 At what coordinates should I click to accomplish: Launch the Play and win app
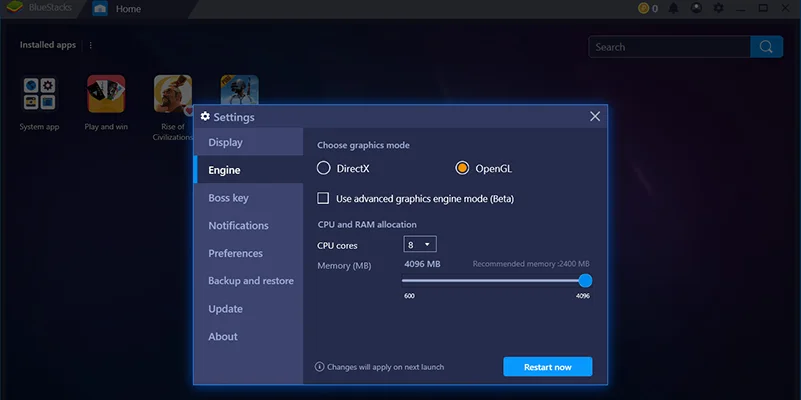pyautogui.click(x=106, y=94)
